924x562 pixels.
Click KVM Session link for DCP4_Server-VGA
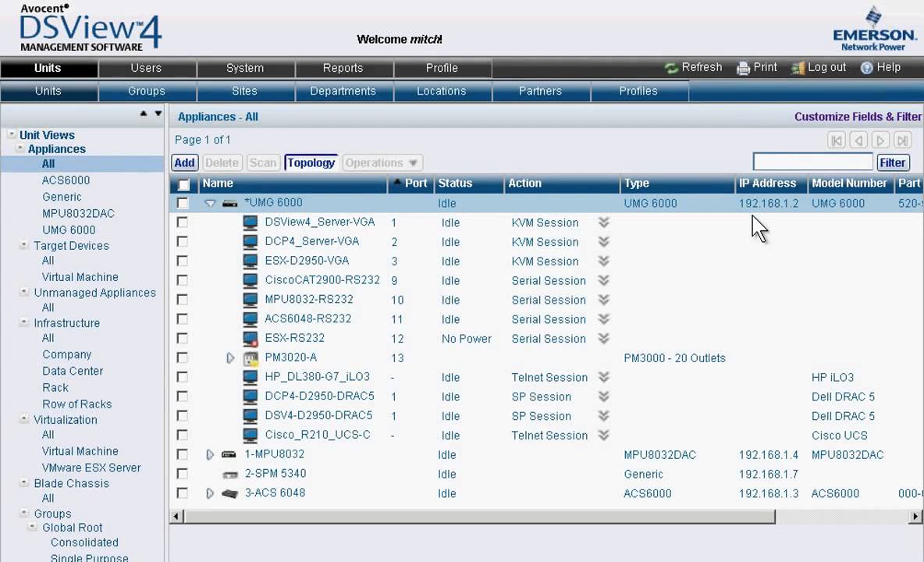[545, 242]
